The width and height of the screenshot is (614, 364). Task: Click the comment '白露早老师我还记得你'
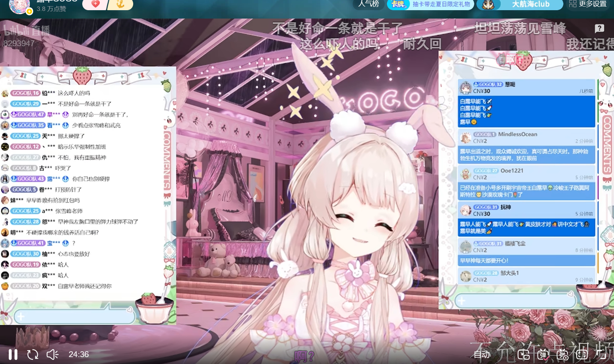pyautogui.click(x=85, y=286)
